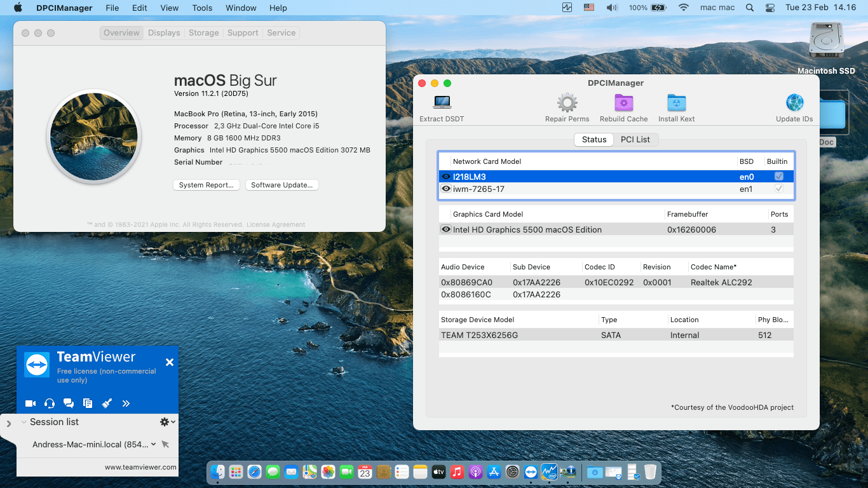The width and height of the screenshot is (868, 488).
Task: Launch Safari from the Dock
Action: (x=255, y=472)
